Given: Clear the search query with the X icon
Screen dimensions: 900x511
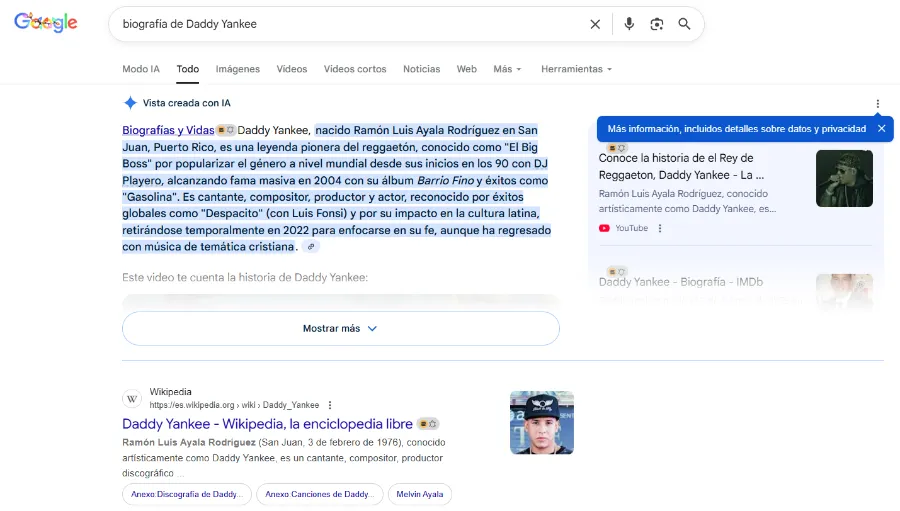Looking at the screenshot, I should [595, 24].
